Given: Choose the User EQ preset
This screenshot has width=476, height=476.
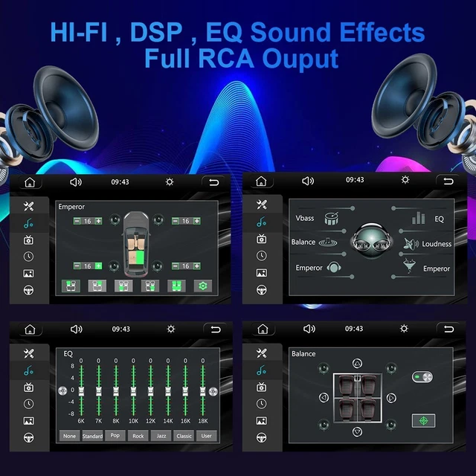Looking at the screenshot, I should [207, 436].
